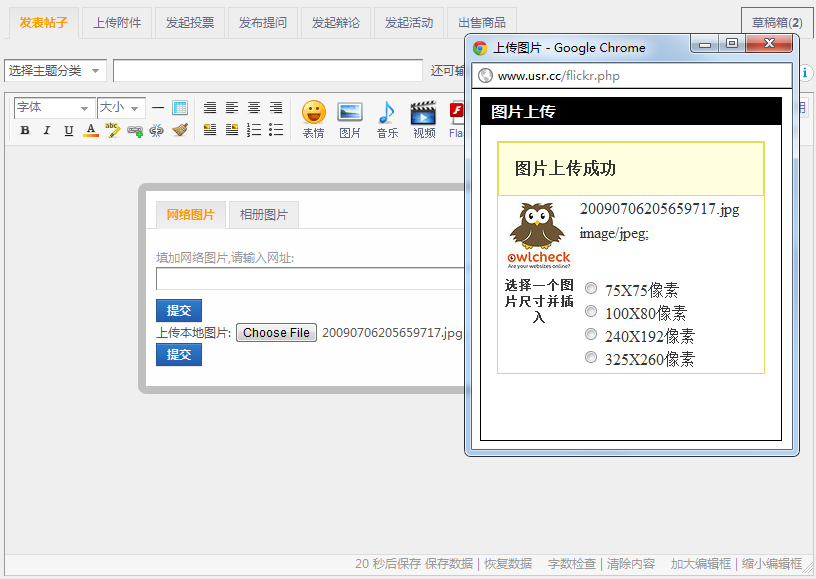Toggle italic with the I icon
The width and height of the screenshot is (816, 579).
pyautogui.click(x=45, y=130)
